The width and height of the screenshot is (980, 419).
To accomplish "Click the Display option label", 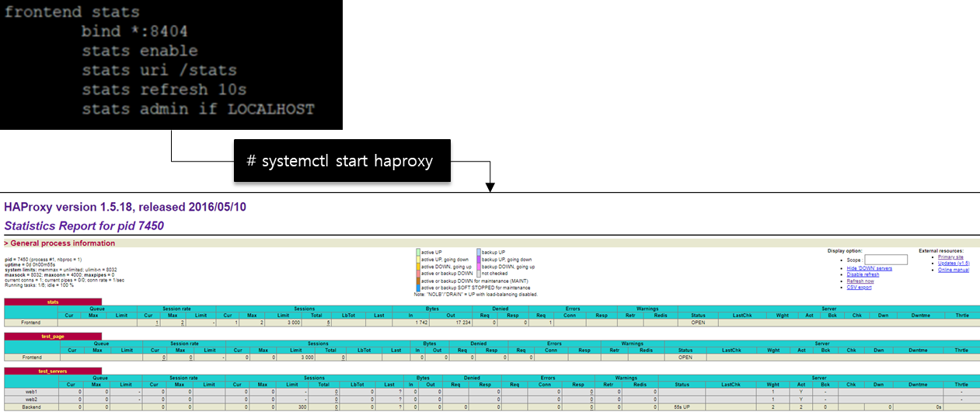I will pos(845,251).
